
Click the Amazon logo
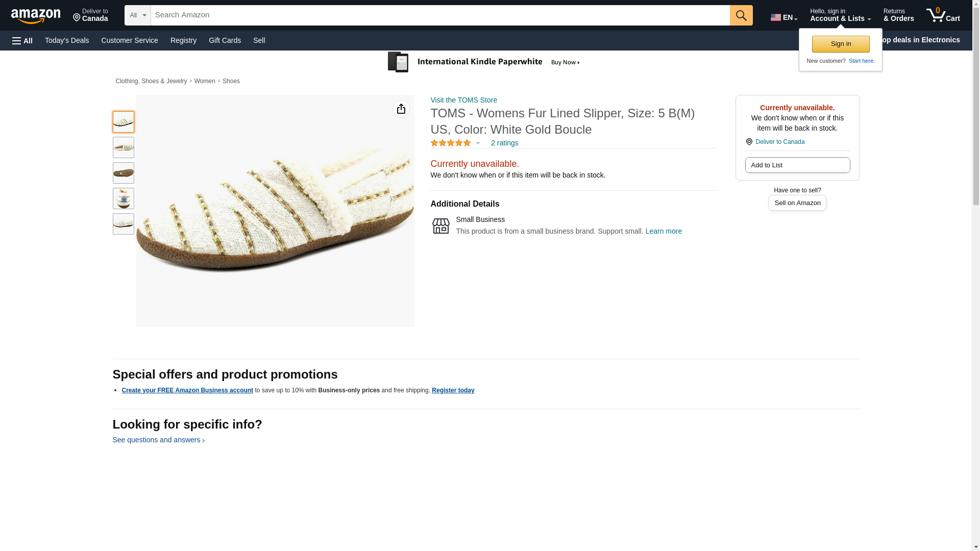(x=36, y=16)
